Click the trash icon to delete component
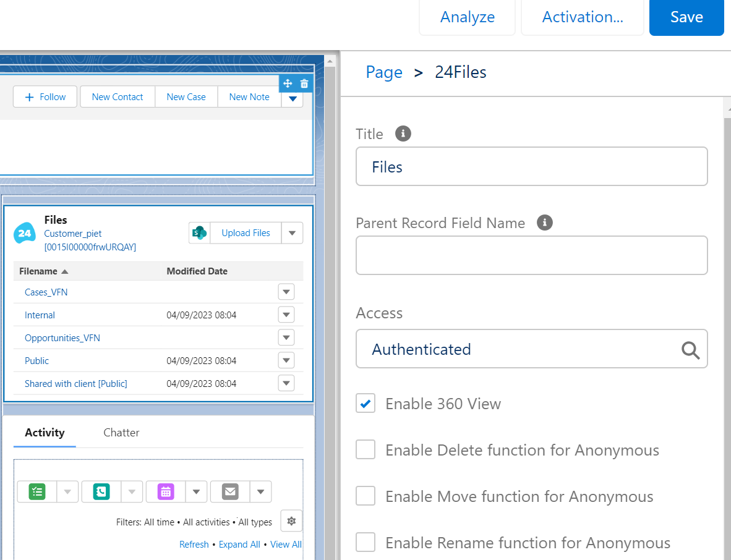 [304, 83]
